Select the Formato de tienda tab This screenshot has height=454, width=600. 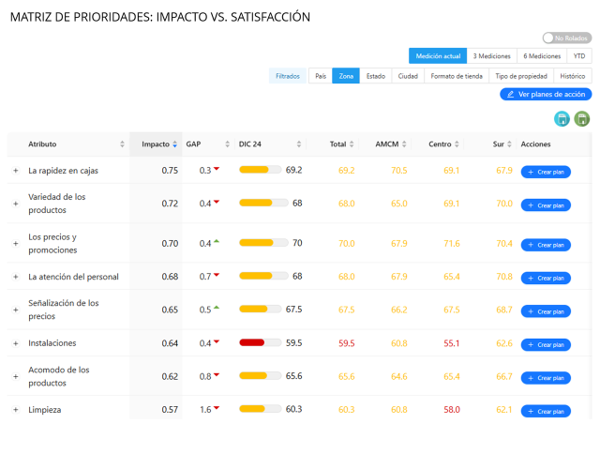tap(457, 76)
